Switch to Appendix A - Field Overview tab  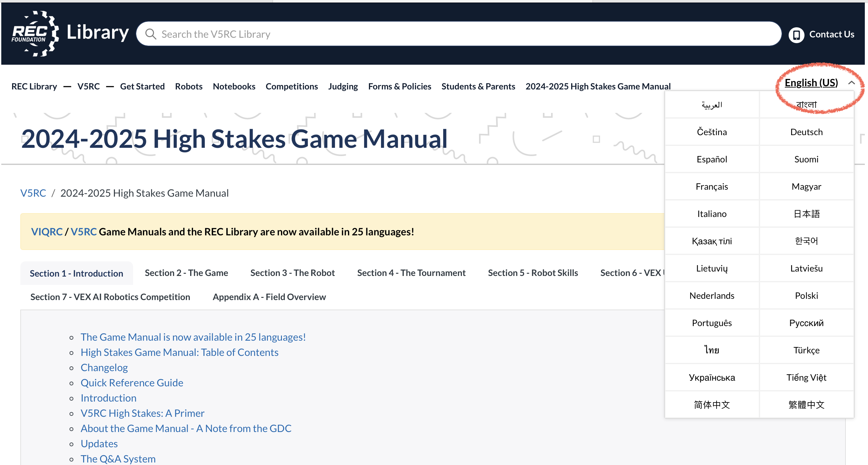point(269,297)
